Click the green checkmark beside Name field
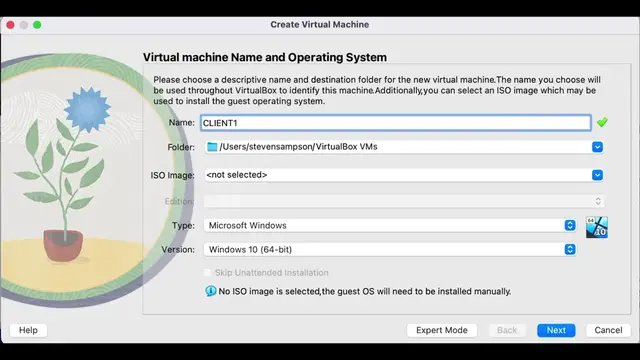 coord(602,122)
